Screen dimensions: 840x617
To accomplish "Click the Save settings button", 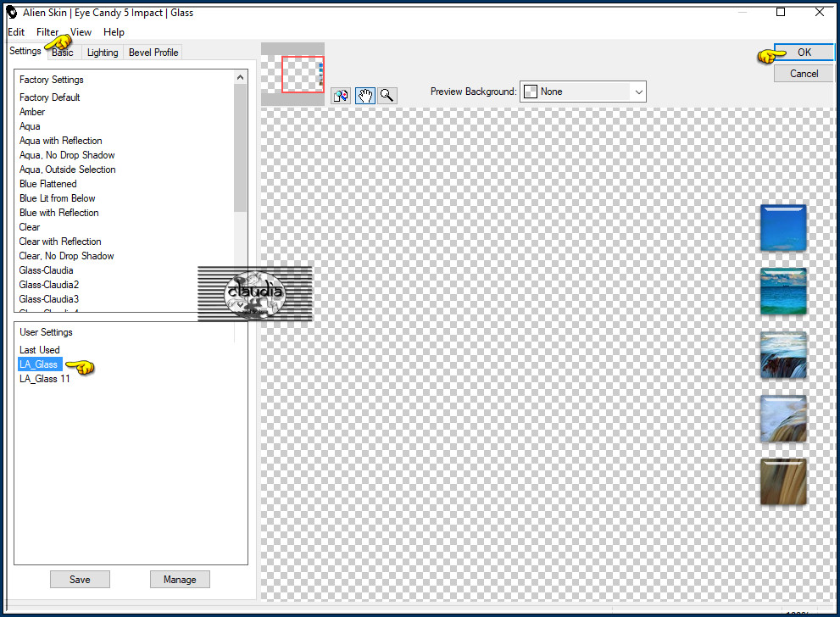I will coord(80,580).
